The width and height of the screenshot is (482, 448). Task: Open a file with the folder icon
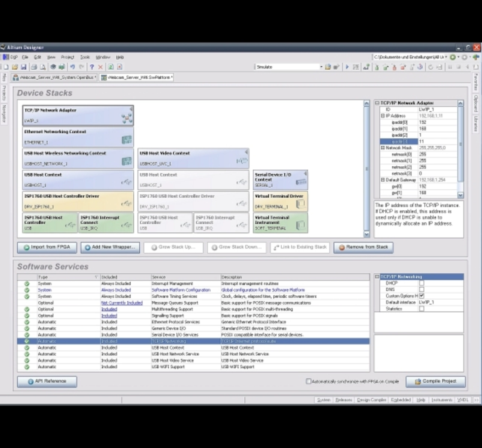pyautogui.click(x=15, y=67)
